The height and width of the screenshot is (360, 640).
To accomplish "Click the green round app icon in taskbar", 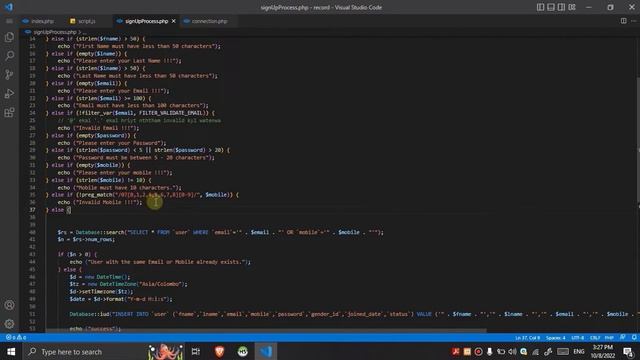I will coord(243,351).
